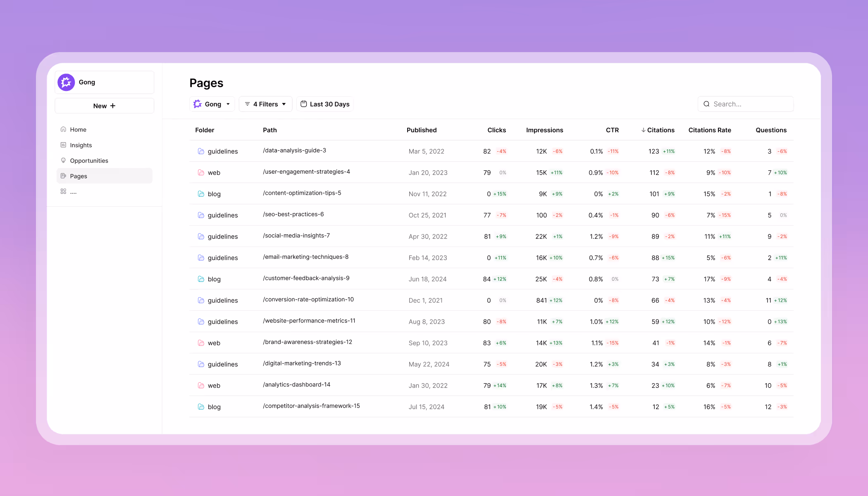Click folder icon of data-analysis-guide-3 row
868x496 pixels.
[x=201, y=151]
